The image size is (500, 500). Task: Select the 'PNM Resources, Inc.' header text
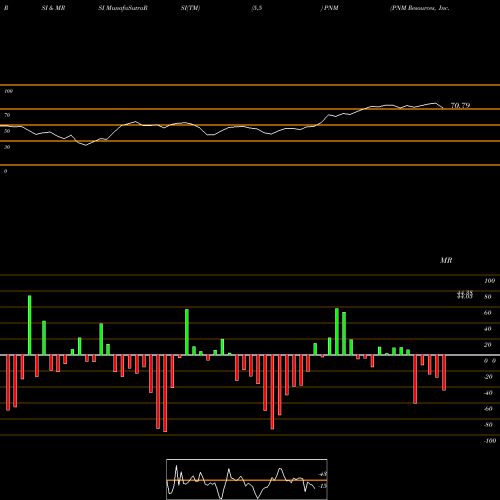[x=420, y=8]
